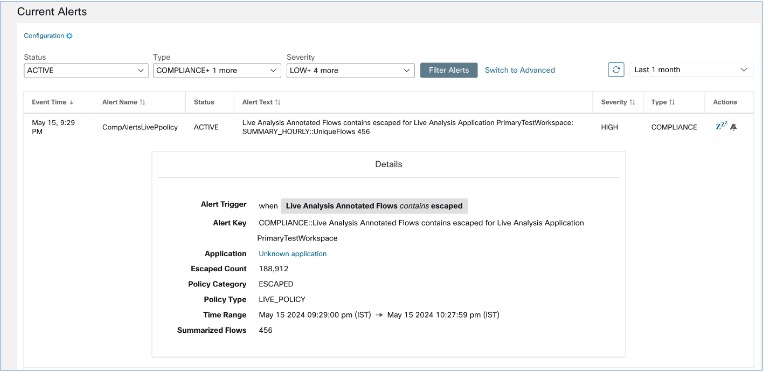This screenshot has width=764, height=372.
Task: Sort alerts by Type column
Action: [671, 102]
